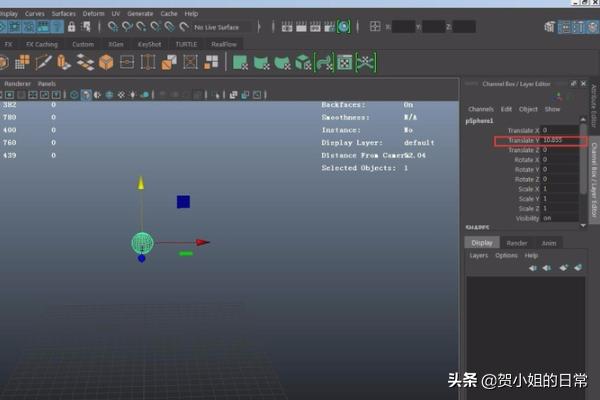The height and width of the screenshot is (400, 600).
Task: Click the highlight selection cursor icon
Action: pos(86,27)
